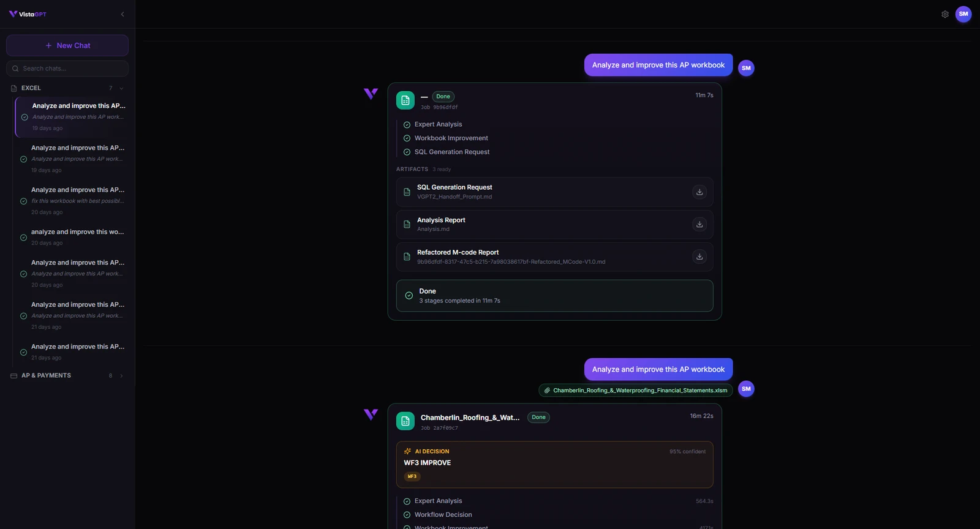Open settings gear icon in header
This screenshot has width=980, height=529.
[x=945, y=14]
